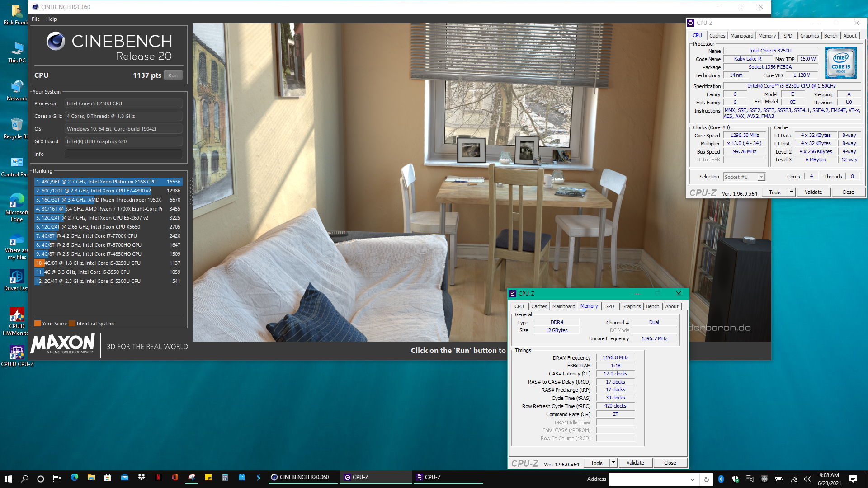This screenshot has height=488, width=868.
Task: Open the notification center icon
Action: tap(853, 479)
